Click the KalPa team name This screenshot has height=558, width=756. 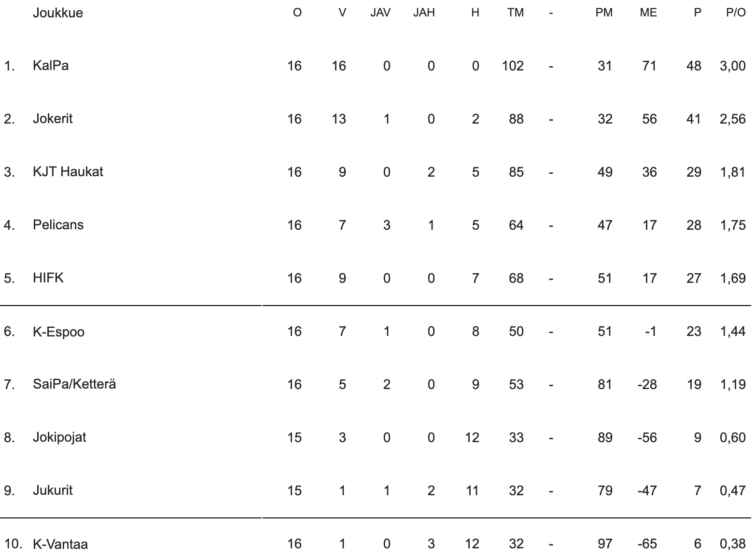pyautogui.click(x=51, y=66)
